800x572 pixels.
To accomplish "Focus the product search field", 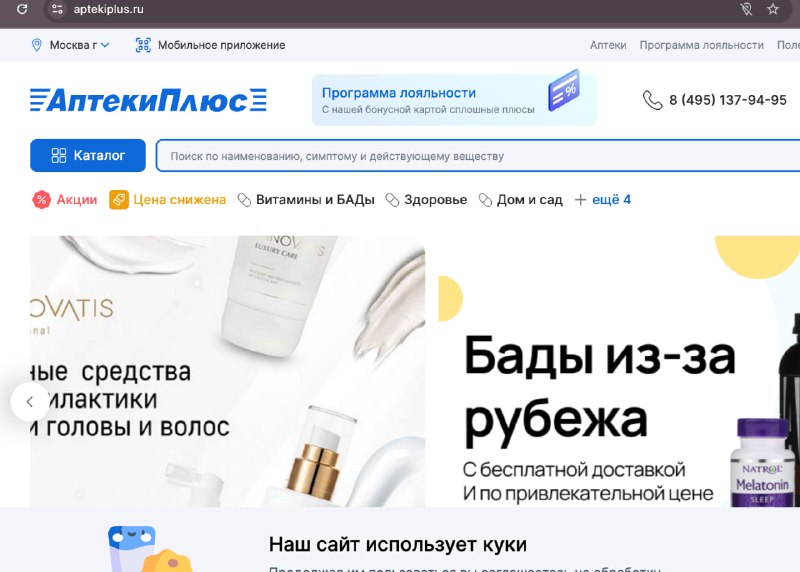I will tap(478, 156).
